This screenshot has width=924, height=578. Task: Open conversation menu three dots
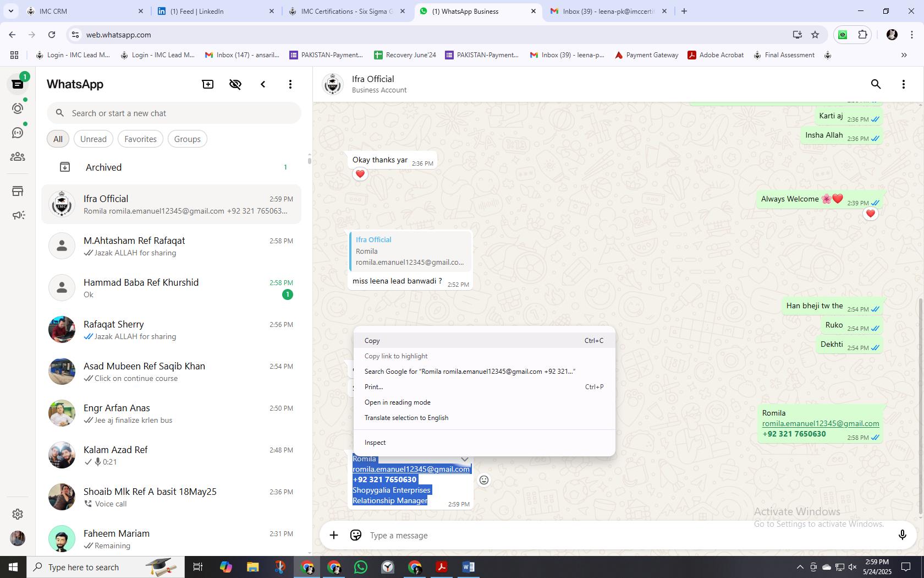click(x=904, y=84)
